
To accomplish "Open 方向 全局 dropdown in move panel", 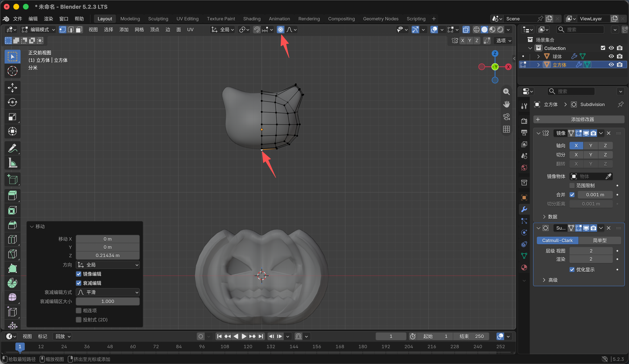I will click(x=108, y=265).
